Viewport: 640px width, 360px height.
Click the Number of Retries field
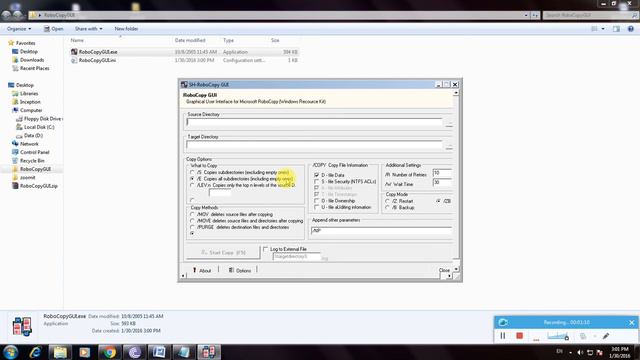442,173
